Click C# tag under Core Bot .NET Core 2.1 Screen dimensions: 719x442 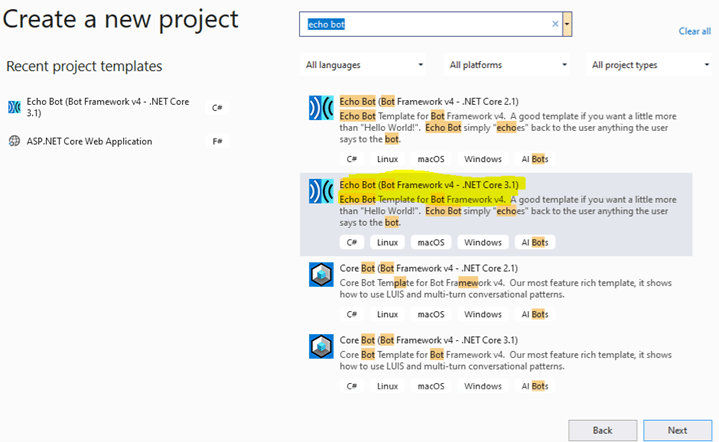(x=352, y=315)
